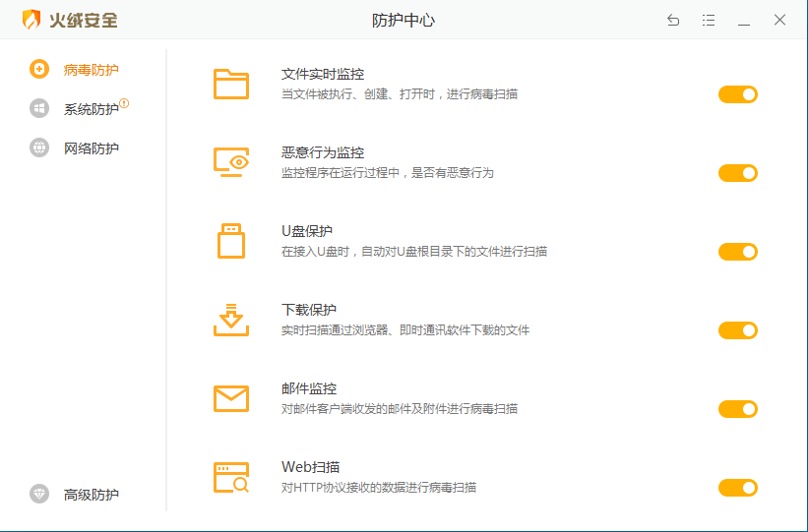The height and width of the screenshot is (532, 808).
Task: Open the 网络防护 sidebar tab
Action: 91,148
